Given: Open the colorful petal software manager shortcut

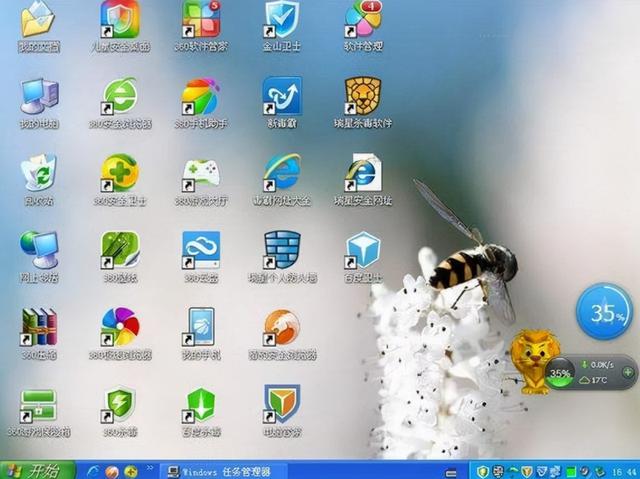Looking at the screenshot, I should click(363, 20).
